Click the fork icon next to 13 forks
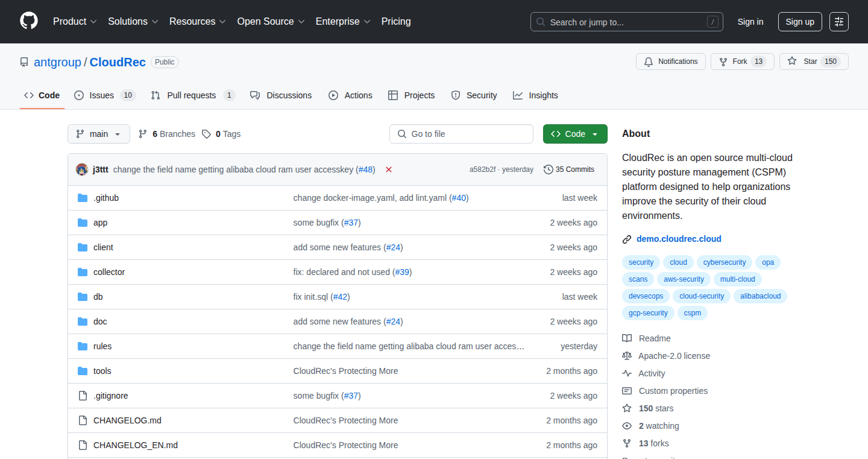 click(x=627, y=443)
